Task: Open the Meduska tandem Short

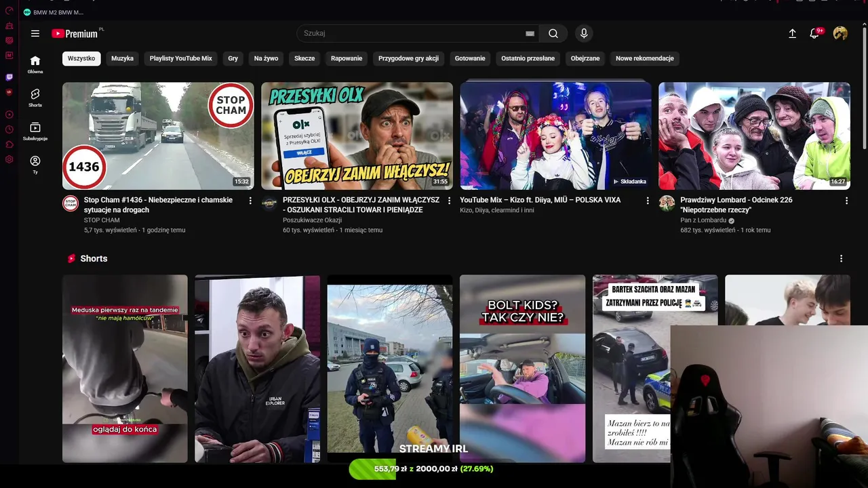Action: 125,369
